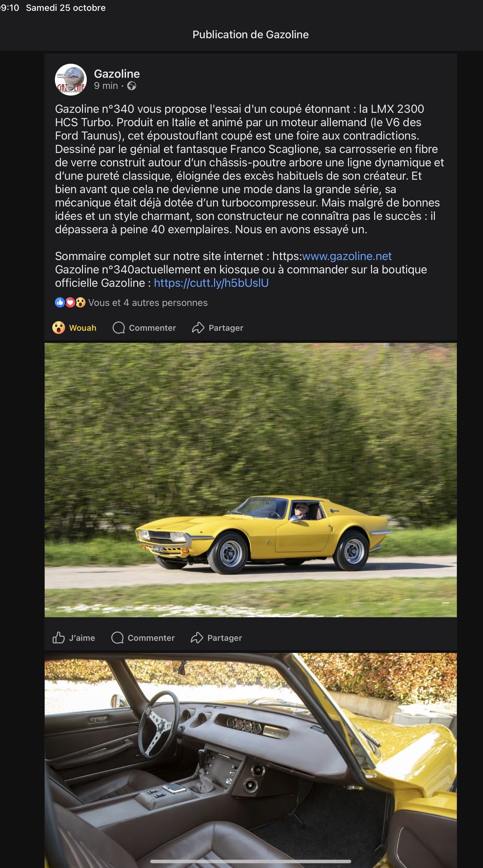Toggle the Wouah reaction on the post
The image size is (483, 868).
(75, 328)
